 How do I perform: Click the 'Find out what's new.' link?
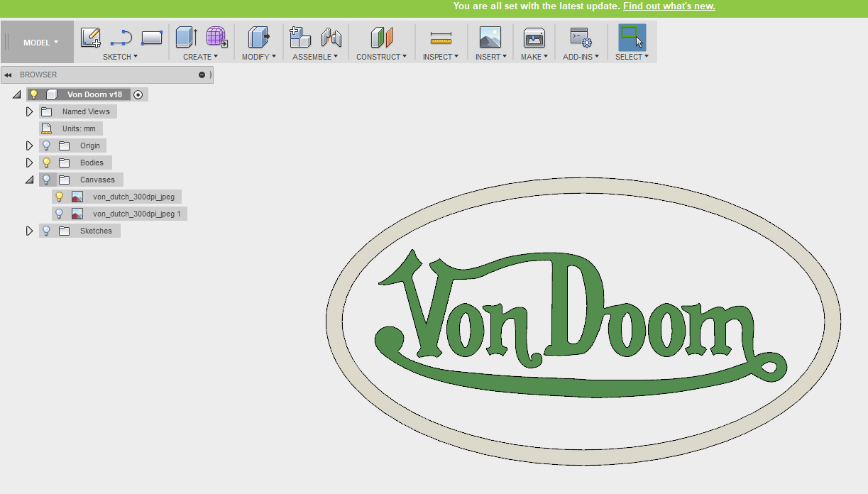(669, 6)
